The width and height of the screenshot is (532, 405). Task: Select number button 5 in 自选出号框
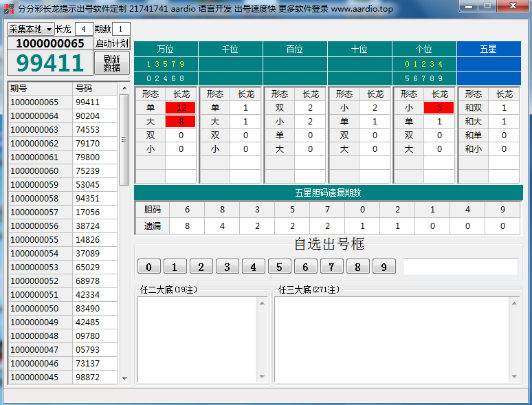tap(280, 267)
